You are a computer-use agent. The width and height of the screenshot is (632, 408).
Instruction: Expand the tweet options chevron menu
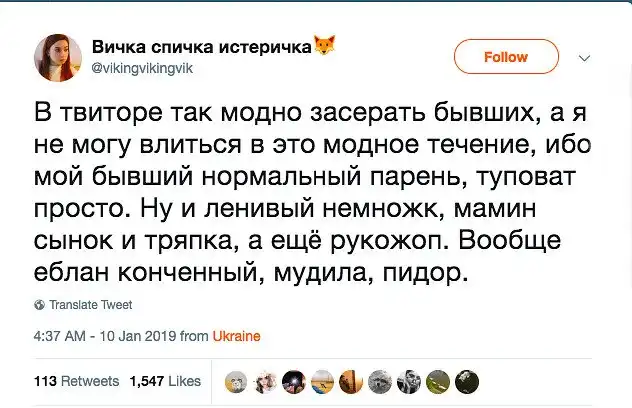pos(585,57)
